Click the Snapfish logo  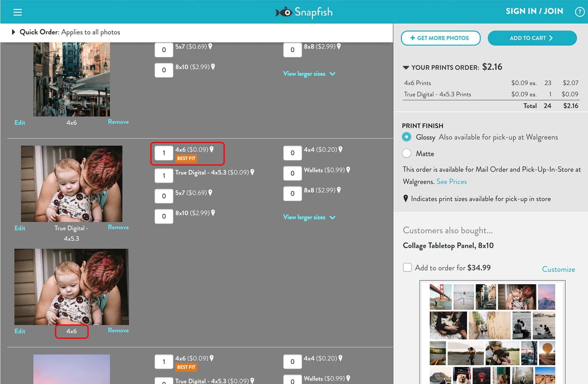(304, 12)
